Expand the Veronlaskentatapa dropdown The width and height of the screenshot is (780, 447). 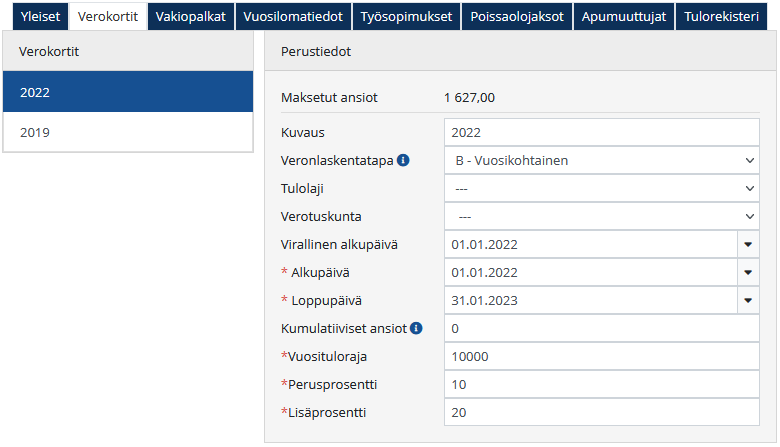[x=600, y=160]
